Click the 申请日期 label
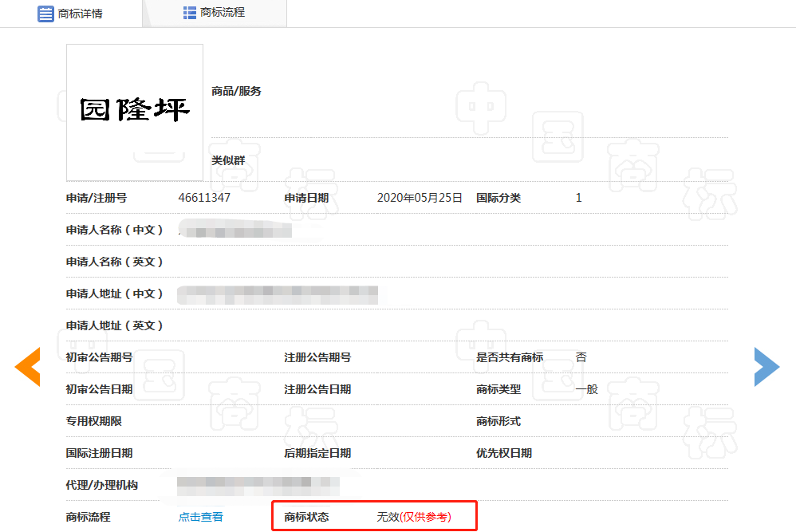The width and height of the screenshot is (796, 532). (x=306, y=198)
